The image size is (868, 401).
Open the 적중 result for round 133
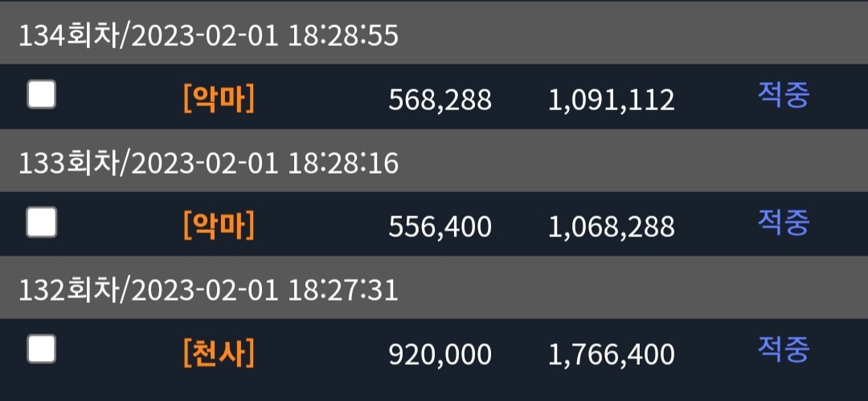(784, 222)
